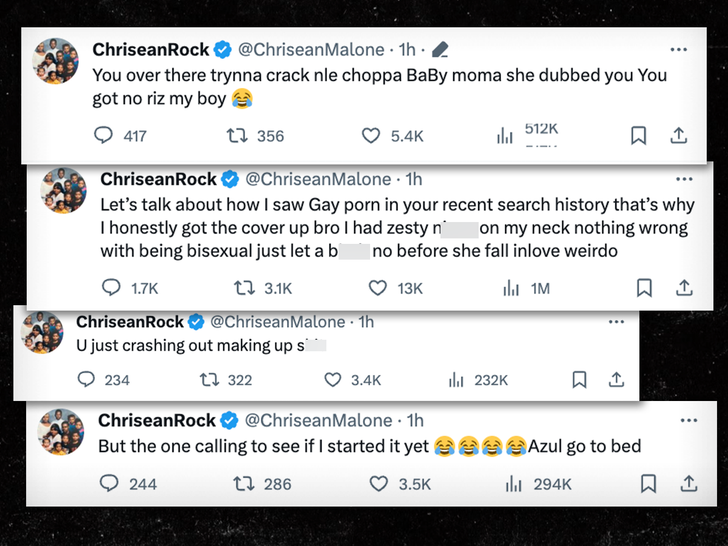728x546 pixels.
Task: Reply to the tweet with 234 replies
Action: coord(87,380)
